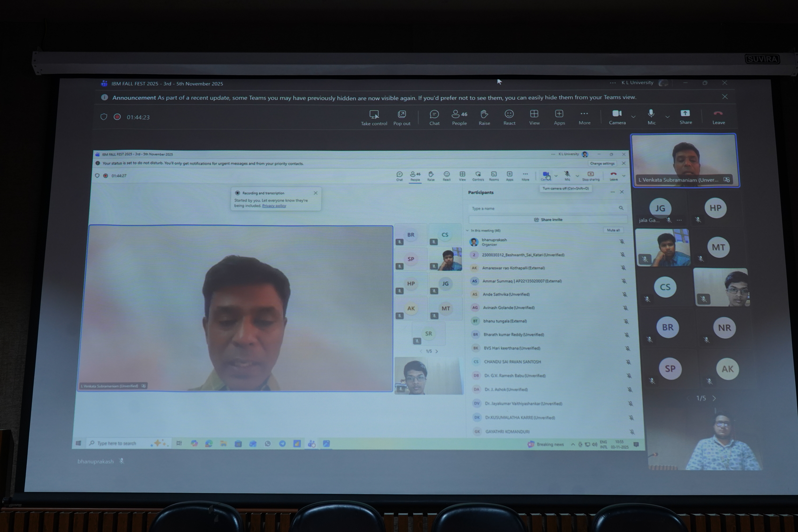The image size is (798, 532).
Task: Click the red recording indicator beside timer 01:44:23
Action: click(117, 117)
